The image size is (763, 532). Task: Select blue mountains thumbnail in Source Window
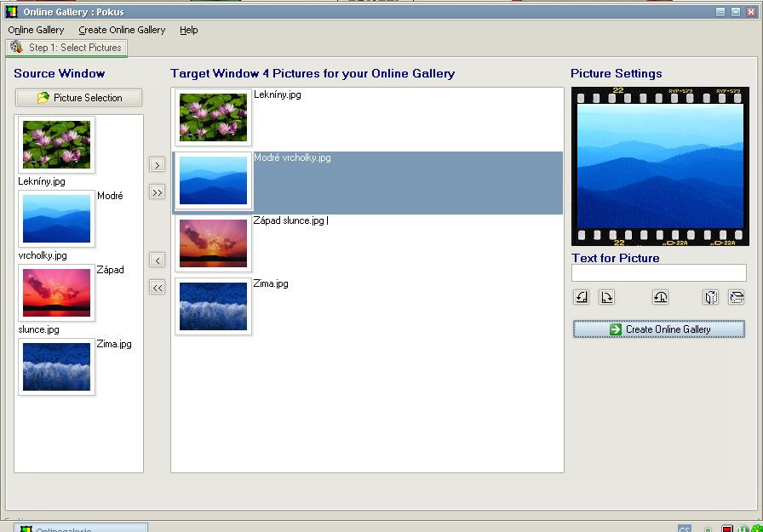(x=56, y=219)
